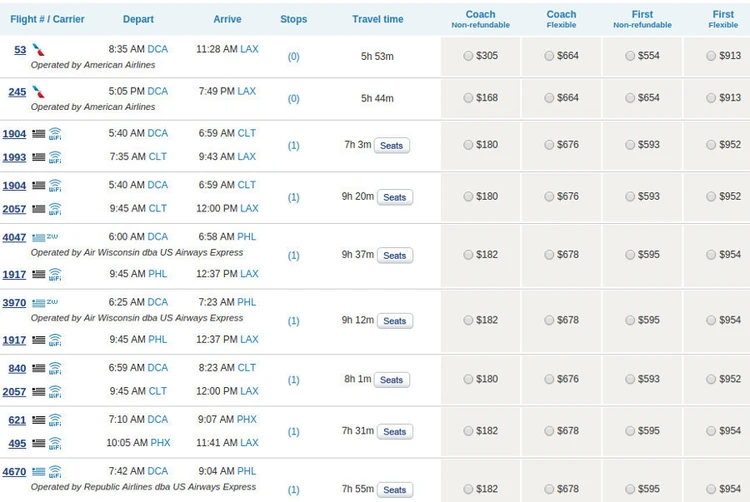
Task: Select the $305 Coach non-refundable fare
Action: point(469,56)
